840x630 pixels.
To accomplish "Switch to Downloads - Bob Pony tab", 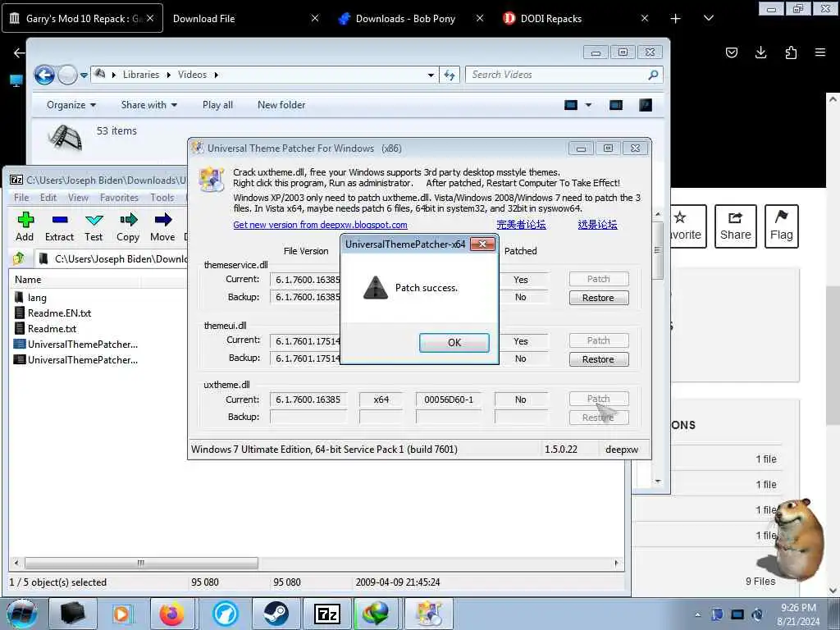I will coord(405,19).
